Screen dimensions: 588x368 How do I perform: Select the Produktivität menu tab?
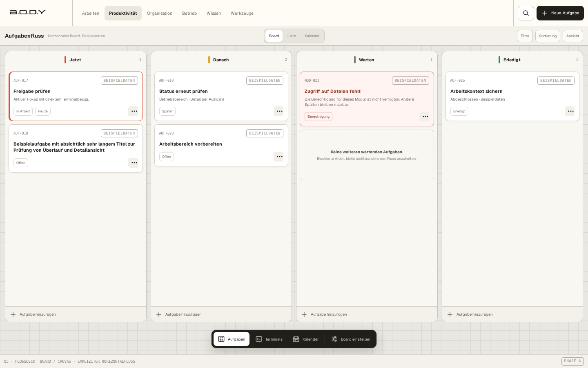(x=123, y=13)
